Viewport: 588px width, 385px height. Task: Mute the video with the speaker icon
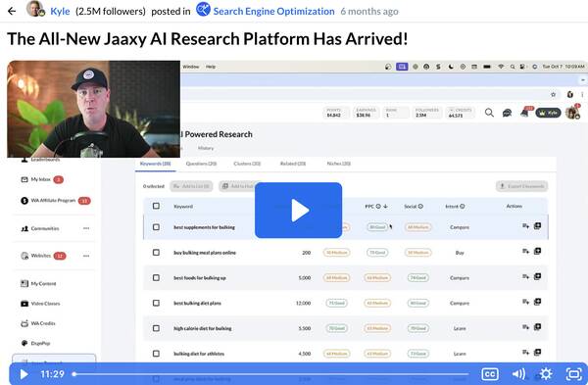(518, 374)
